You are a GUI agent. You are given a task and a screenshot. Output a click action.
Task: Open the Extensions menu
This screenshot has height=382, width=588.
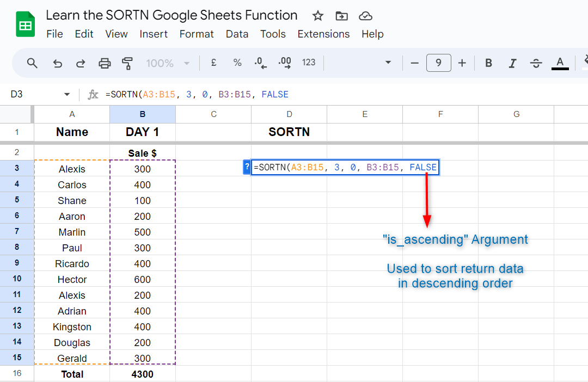[323, 34]
